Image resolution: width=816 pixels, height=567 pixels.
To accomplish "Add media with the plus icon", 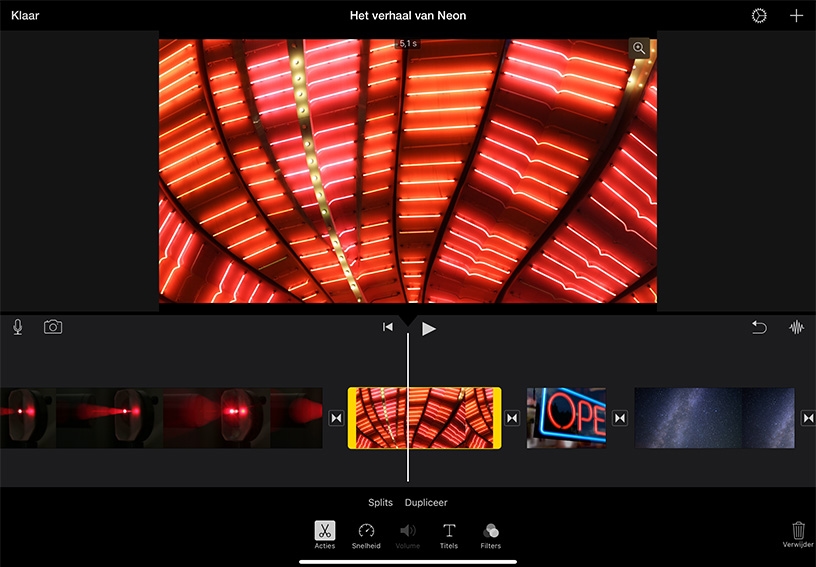I will pyautogui.click(x=796, y=16).
